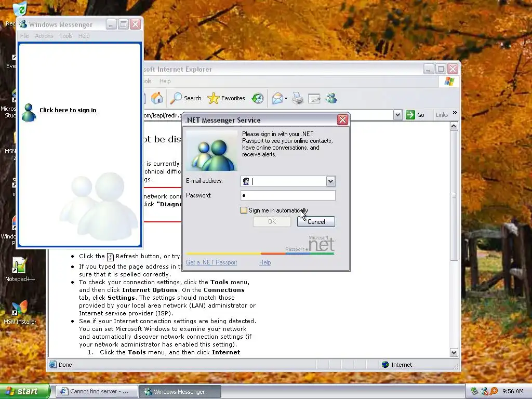
Task: Expand the IE address bar dropdown arrow
Action: 397,115
